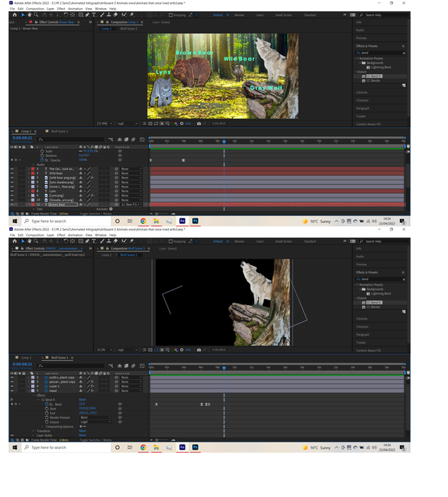Open magnification dropdown in top viewer
448x497 pixels.
coord(105,124)
